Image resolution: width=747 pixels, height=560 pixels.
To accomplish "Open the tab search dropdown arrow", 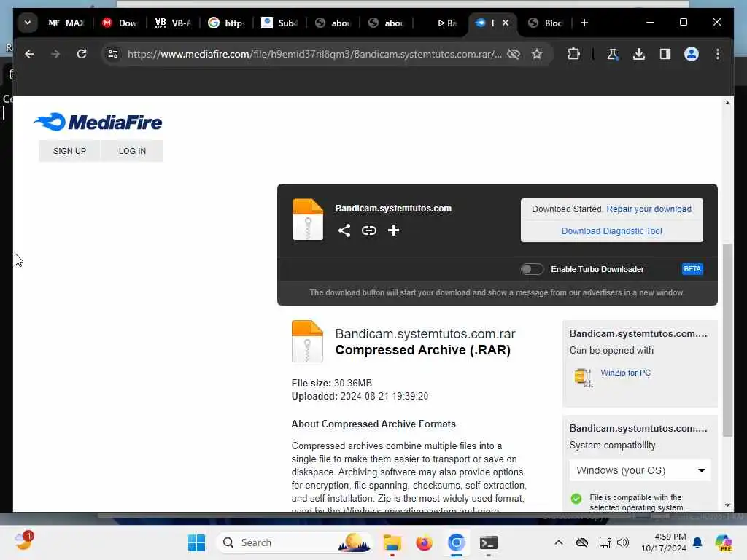I will coord(28,23).
